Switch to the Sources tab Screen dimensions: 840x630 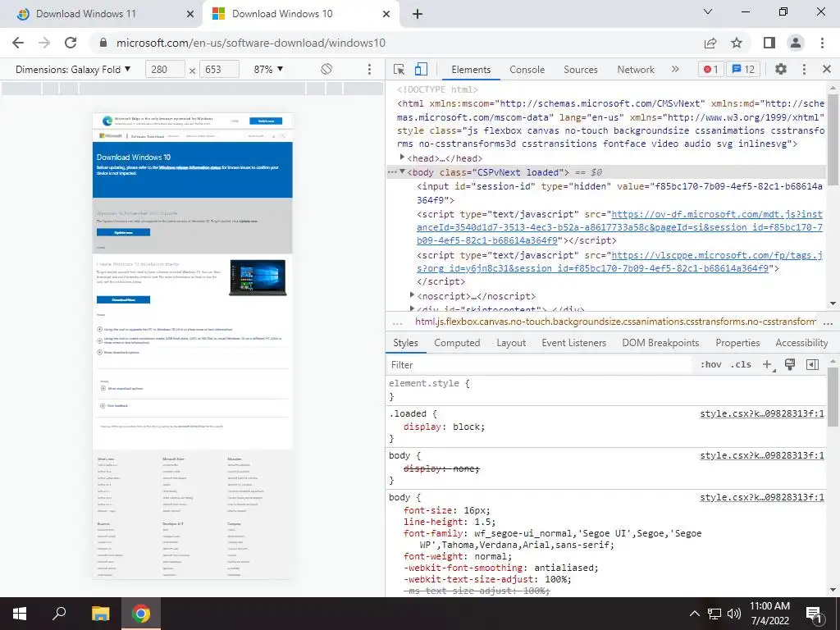[580, 69]
